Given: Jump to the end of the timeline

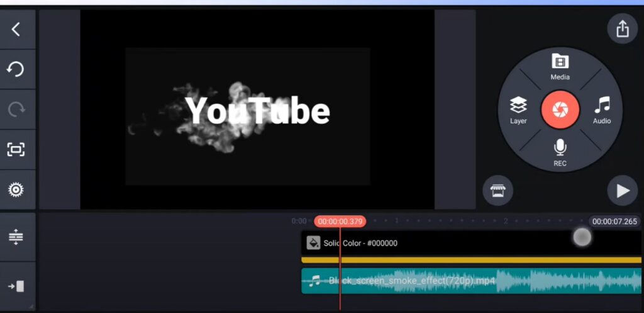Looking at the screenshot, I should tap(16, 286).
